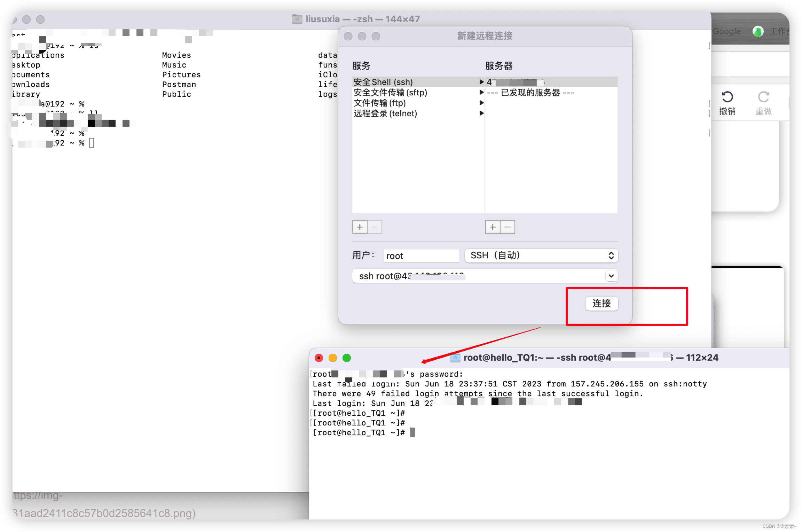Click the 用户 field containing root
Viewport: 802px width, 532px height.
tap(421, 255)
